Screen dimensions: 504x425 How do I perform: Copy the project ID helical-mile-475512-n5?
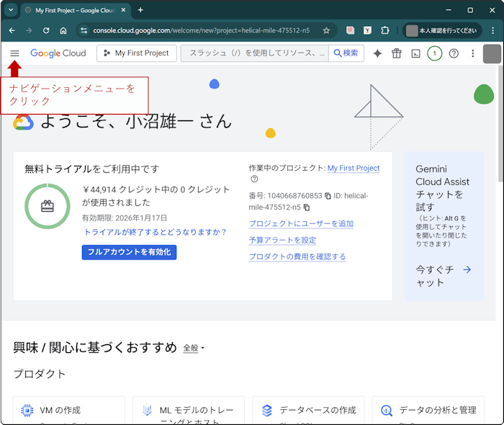[306, 207]
